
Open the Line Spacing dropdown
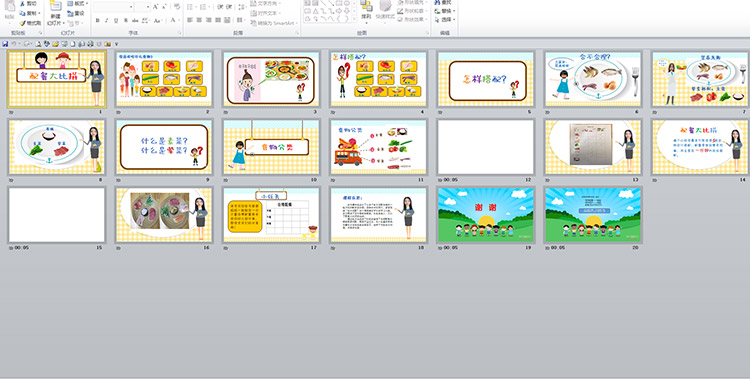pos(243,7)
